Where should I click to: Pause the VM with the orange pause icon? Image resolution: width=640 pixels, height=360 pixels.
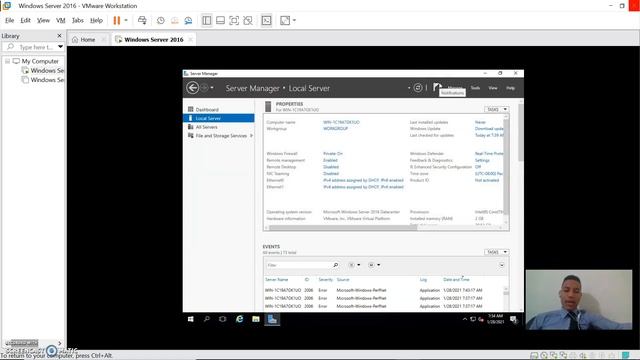pos(117,20)
